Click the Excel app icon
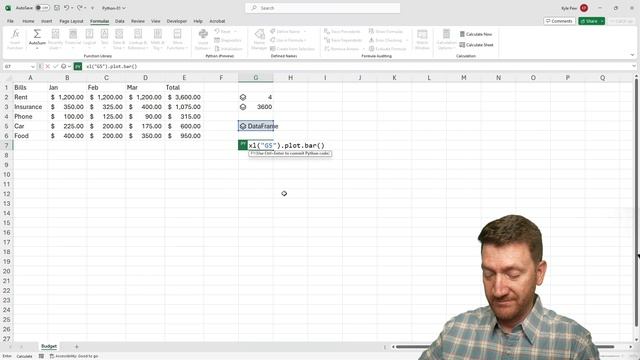The image size is (640, 360). [x=8, y=8]
